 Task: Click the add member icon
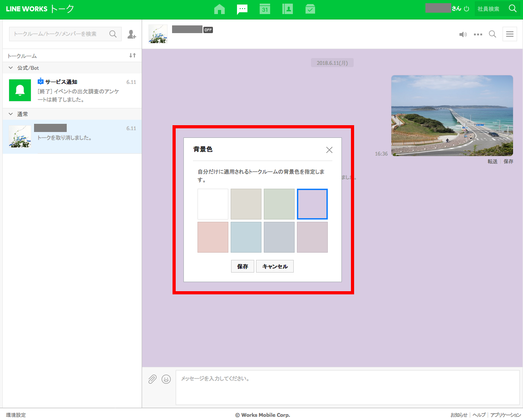[132, 34]
